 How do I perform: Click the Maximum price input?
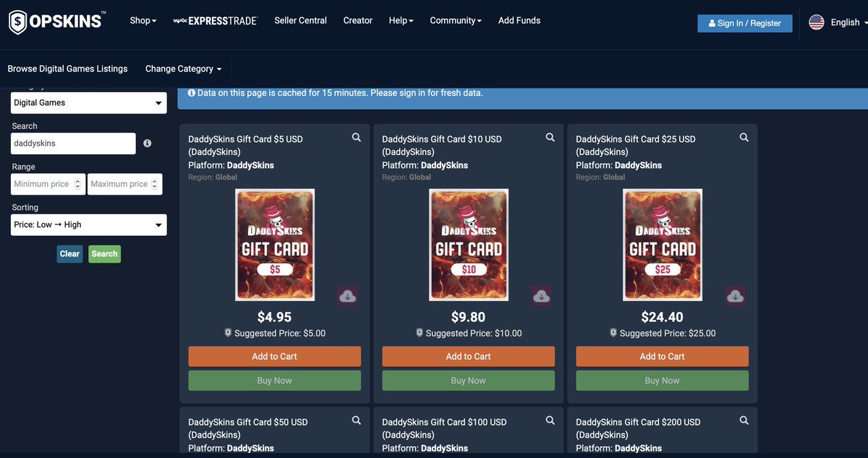[125, 185]
